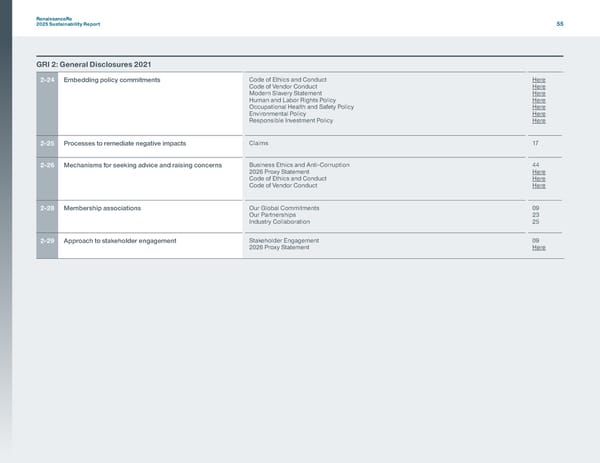Click '2026 Proxy Statement' in the Stakeholder engagement row
This screenshot has height=463, width=600.
(279, 248)
